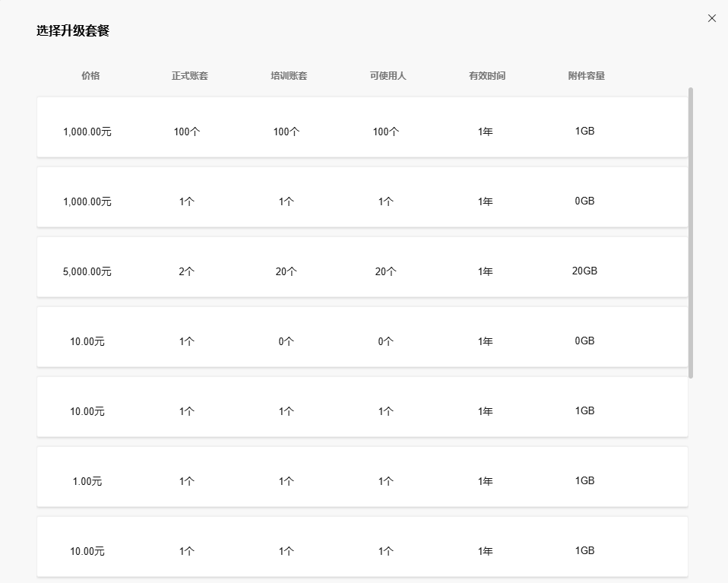Click the 附件容量 column header
This screenshot has width=728, height=583.
(586, 76)
